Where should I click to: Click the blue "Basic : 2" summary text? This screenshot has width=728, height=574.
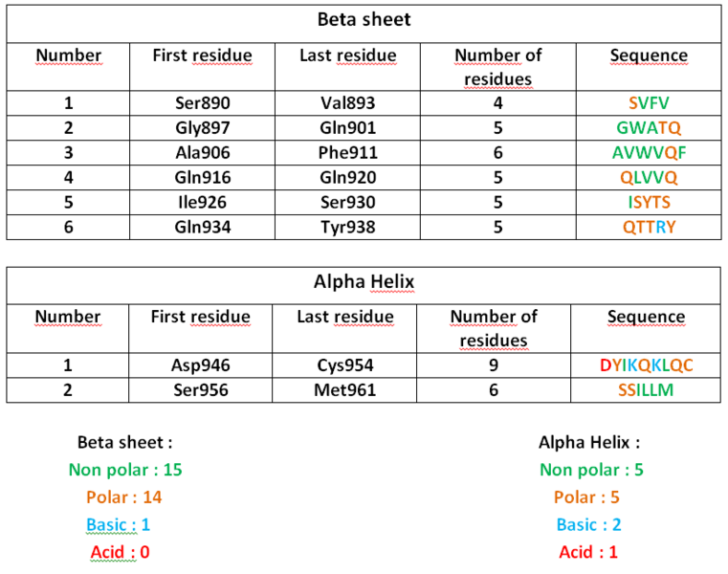coord(589,524)
